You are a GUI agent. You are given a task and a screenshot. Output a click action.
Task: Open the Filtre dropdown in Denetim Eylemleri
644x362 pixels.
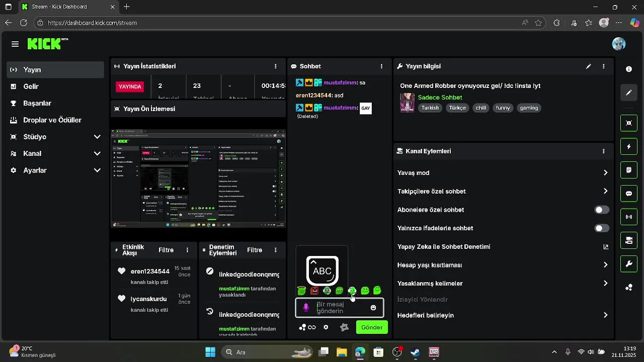point(255,250)
